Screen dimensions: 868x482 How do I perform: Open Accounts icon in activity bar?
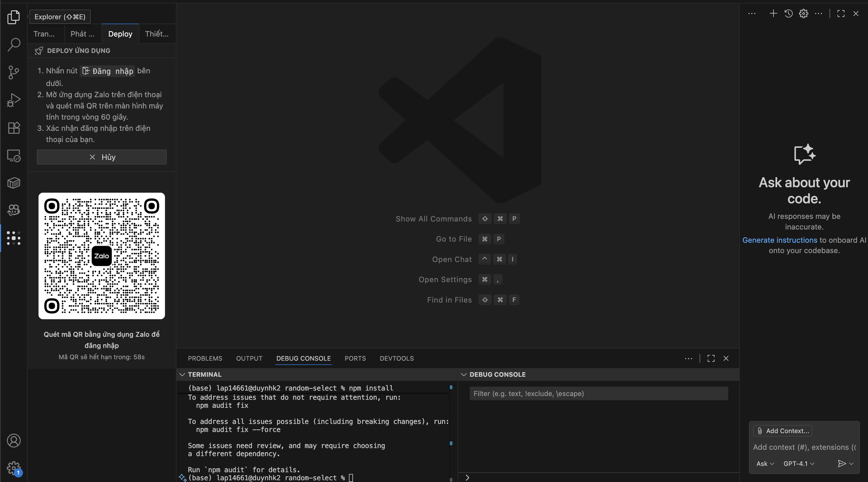point(14,441)
